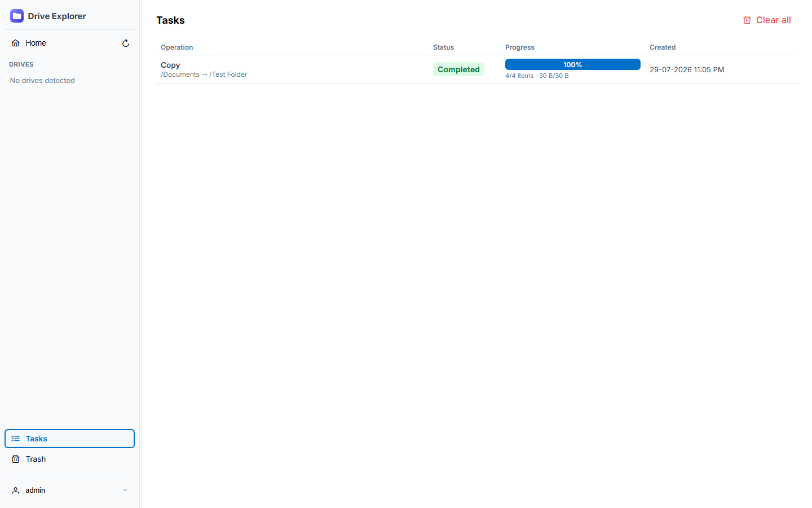Click the /Documents → /Test Folder path
Screen dimensions: 812x508
pyautogui.click(x=204, y=75)
